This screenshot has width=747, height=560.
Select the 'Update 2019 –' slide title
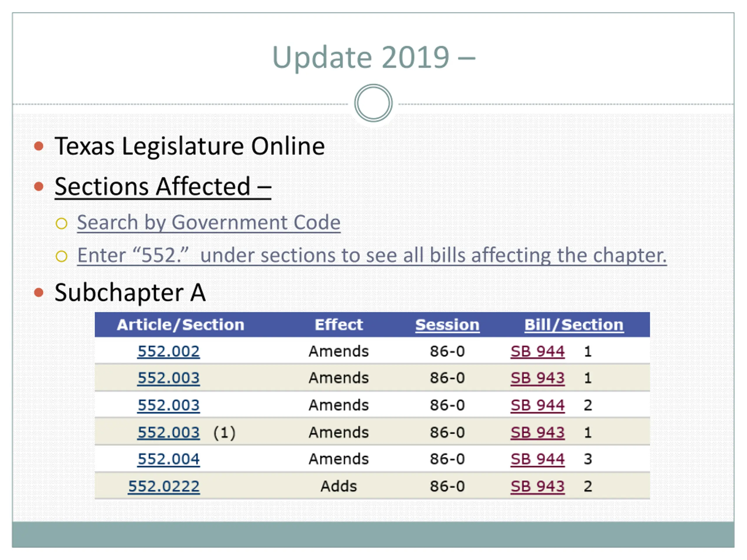click(x=373, y=57)
